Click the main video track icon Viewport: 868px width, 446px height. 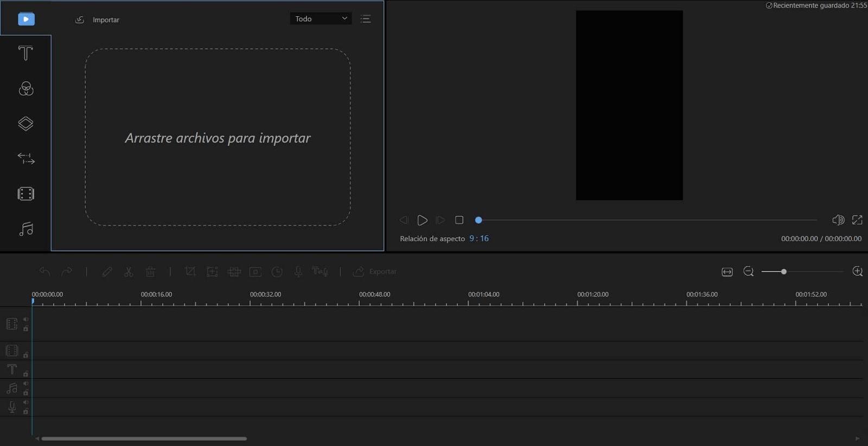coord(12,324)
